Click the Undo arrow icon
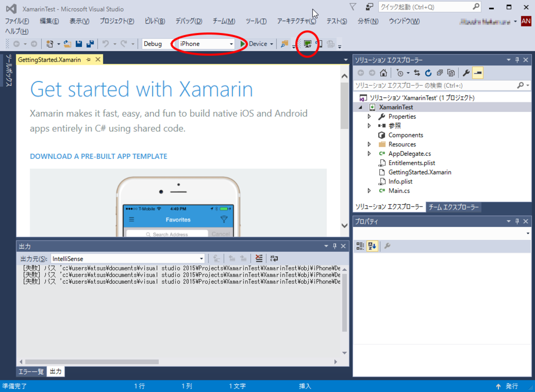Viewport: 535px width, 392px height. 106,44
